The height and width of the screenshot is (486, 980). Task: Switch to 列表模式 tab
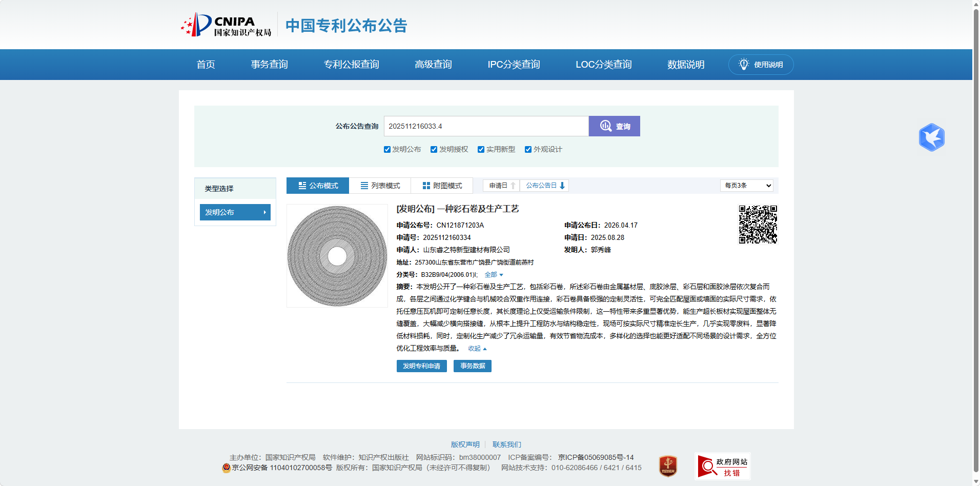coord(380,186)
